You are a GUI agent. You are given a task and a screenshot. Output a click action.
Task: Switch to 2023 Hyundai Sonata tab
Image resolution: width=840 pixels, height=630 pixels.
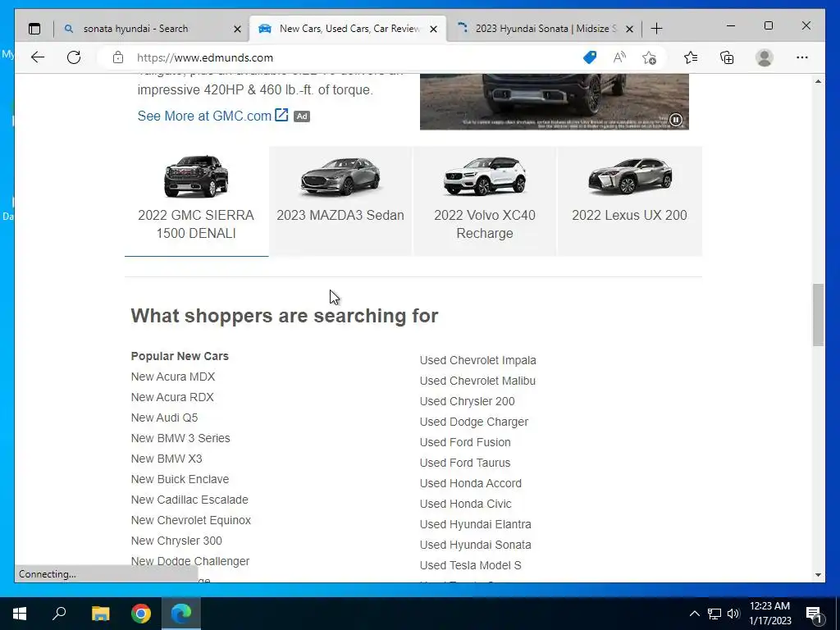pos(546,29)
